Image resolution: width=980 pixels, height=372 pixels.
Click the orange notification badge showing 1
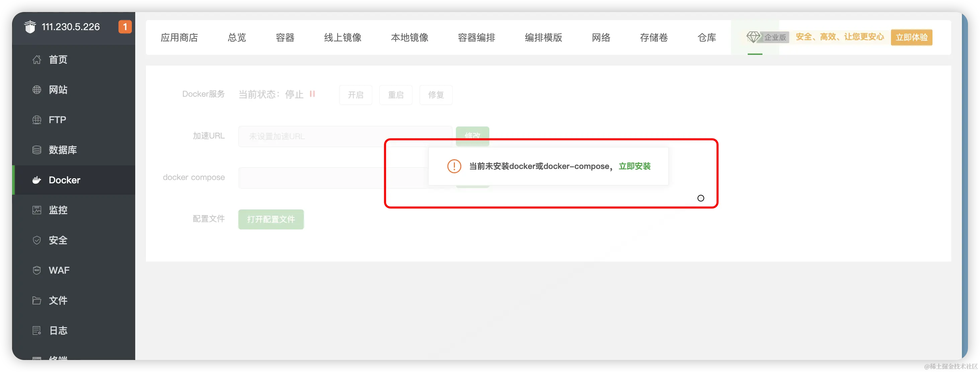[125, 27]
